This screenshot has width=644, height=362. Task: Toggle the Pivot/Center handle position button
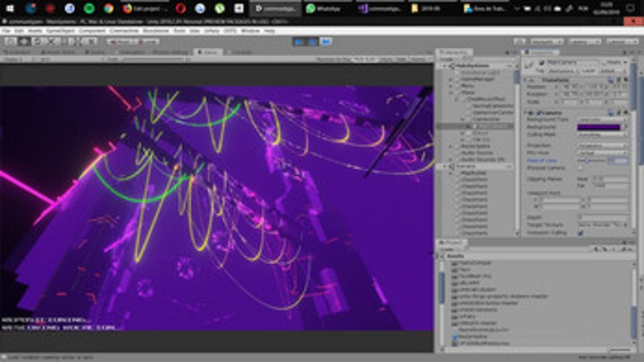(x=120, y=41)
